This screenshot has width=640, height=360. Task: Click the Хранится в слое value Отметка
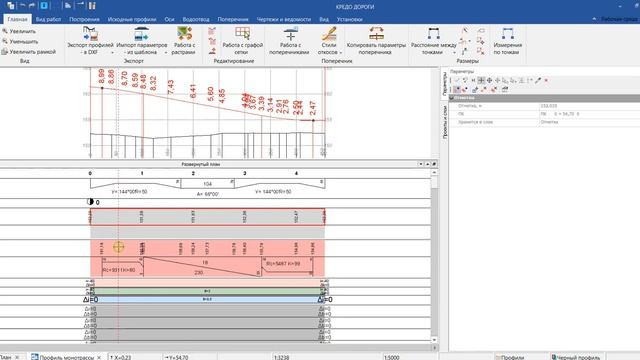[589, 122]
